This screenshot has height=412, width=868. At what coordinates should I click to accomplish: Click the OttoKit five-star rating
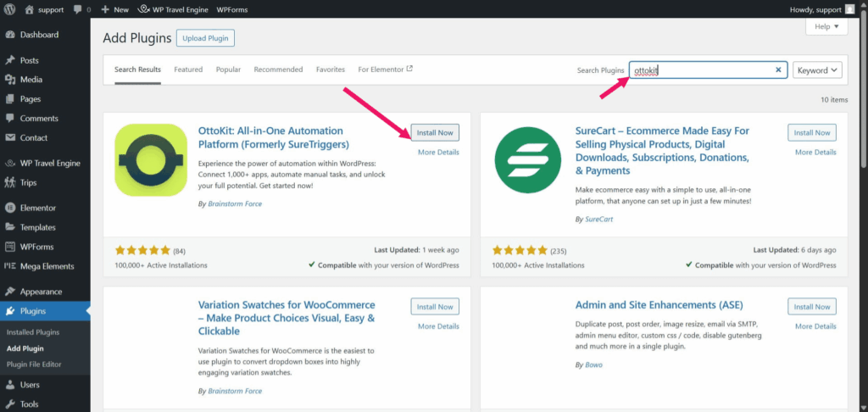point(142,250)
